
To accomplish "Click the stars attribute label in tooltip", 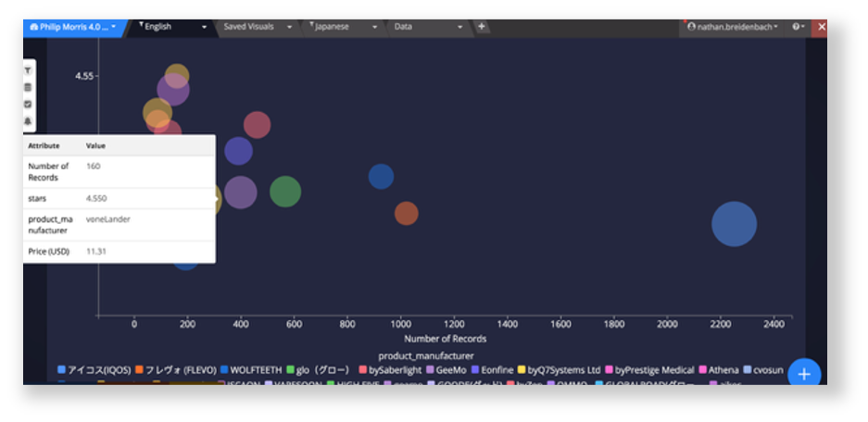I will 37,198.
